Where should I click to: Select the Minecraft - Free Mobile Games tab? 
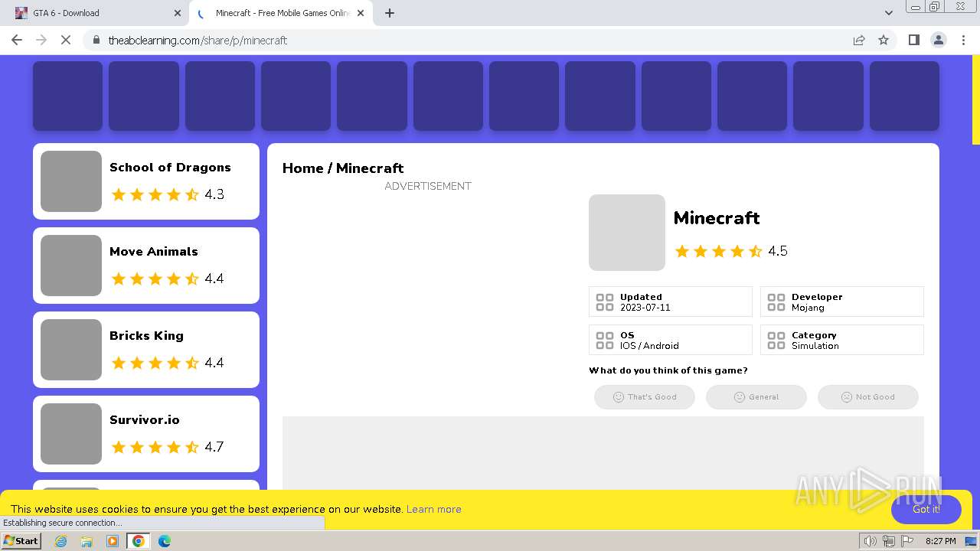(x=282, y=13)
